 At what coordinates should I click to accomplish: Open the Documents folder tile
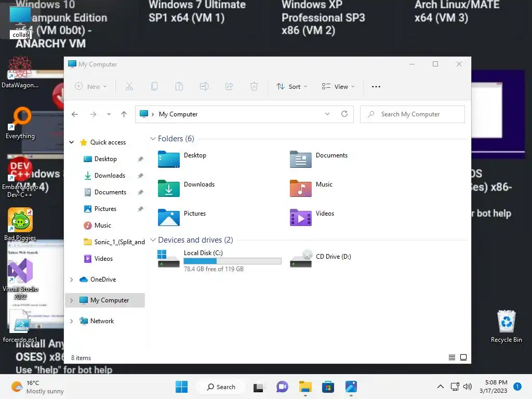[x=319, y=159]
